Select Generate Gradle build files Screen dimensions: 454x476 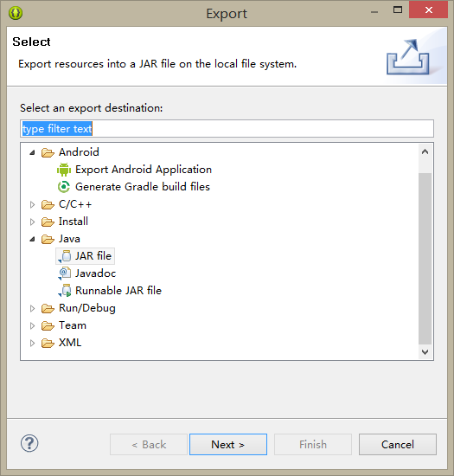(143, 187)
